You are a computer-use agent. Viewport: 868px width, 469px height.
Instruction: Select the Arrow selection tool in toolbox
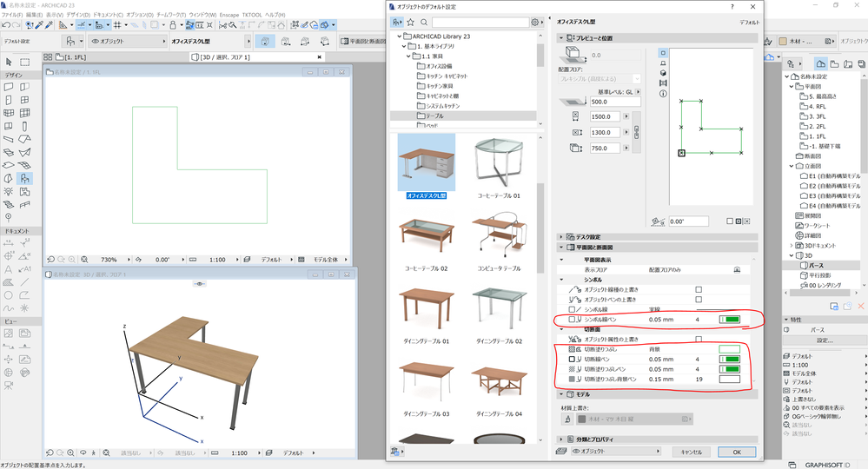tap(9, 62)
